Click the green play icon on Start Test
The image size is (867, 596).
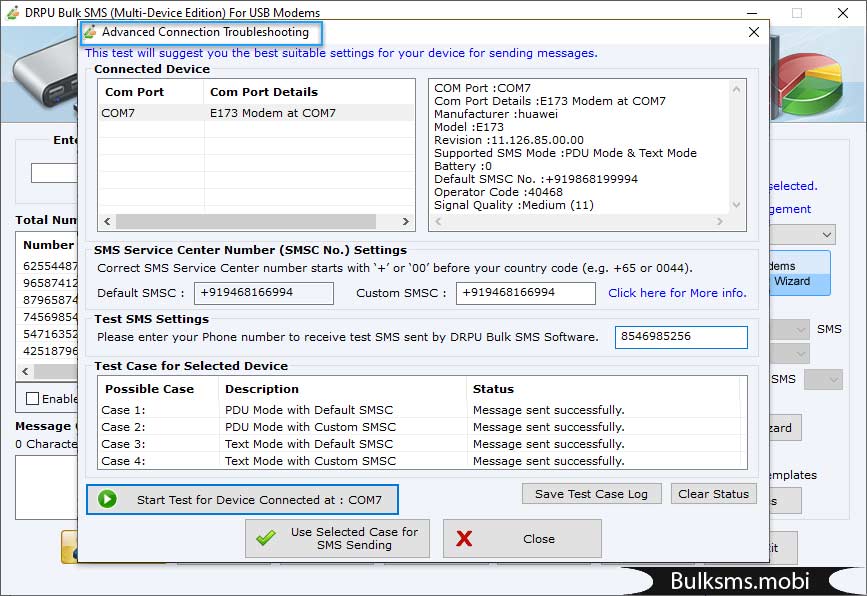click(x=107, y=499)
